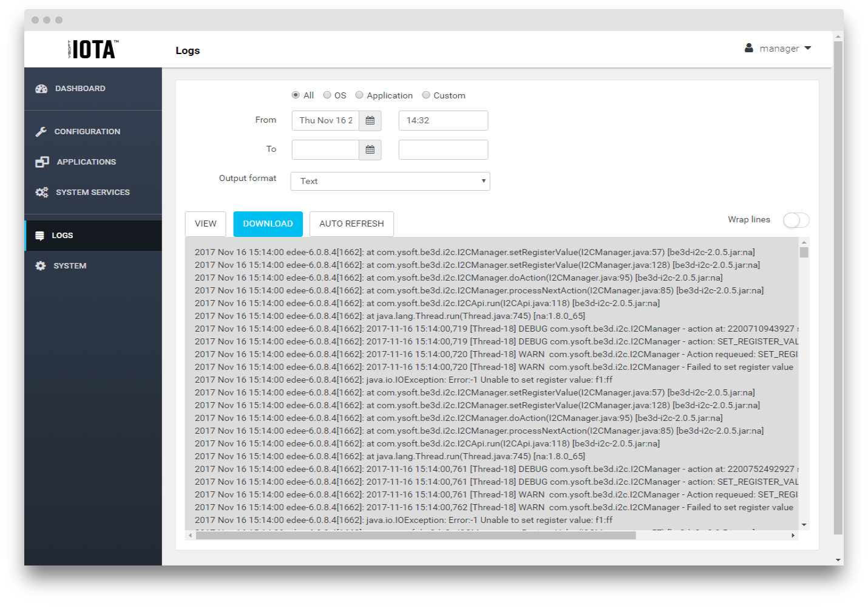
Task: Click the System Services gears icon
Action: tap(42, 193)
